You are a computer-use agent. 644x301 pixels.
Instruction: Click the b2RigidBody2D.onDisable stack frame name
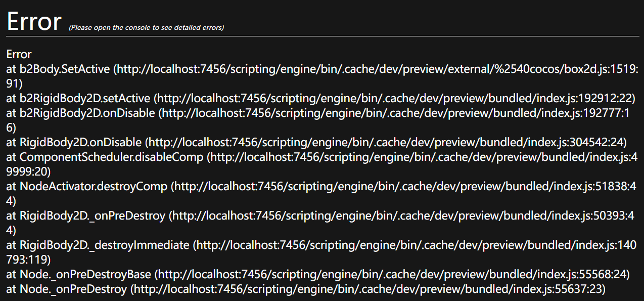coord(87,113)
